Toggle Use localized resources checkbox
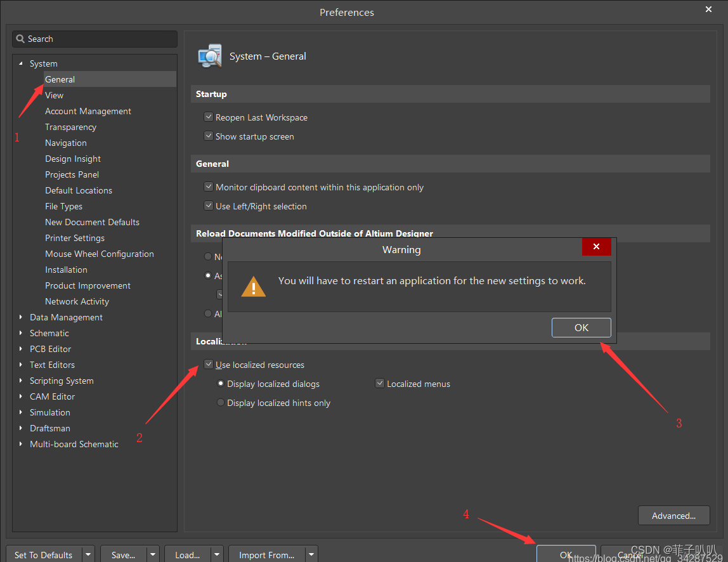The height and width of the screenshot is (562, 728). coord(209,365)
